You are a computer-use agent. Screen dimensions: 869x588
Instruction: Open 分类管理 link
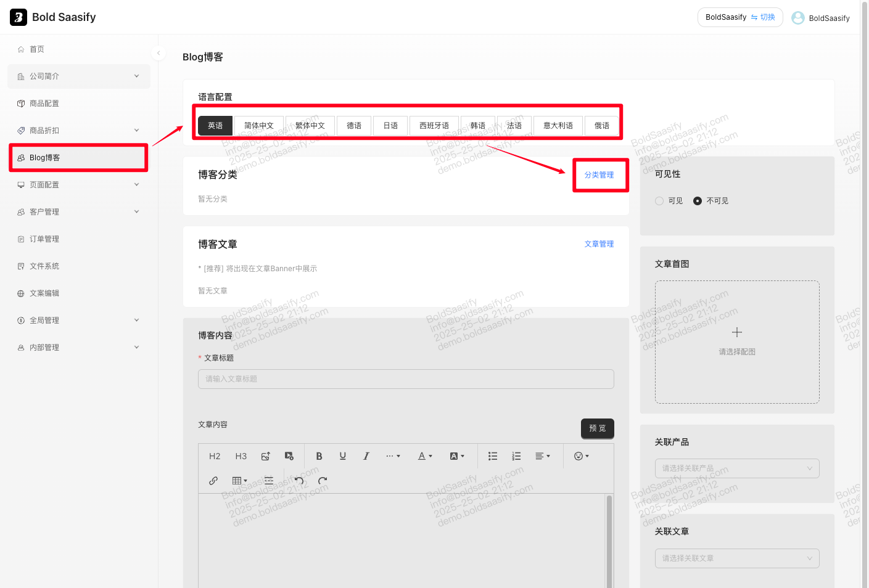[599, 175]
